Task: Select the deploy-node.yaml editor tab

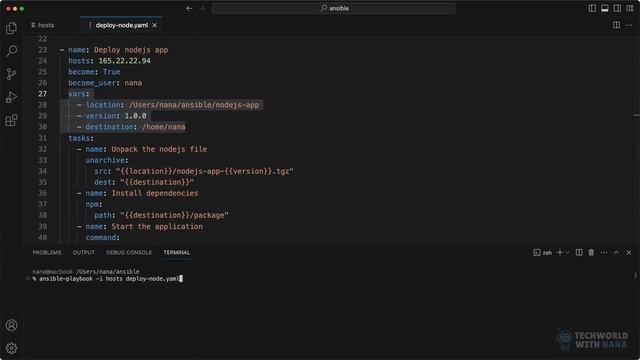Action: (x=121, y=25)
